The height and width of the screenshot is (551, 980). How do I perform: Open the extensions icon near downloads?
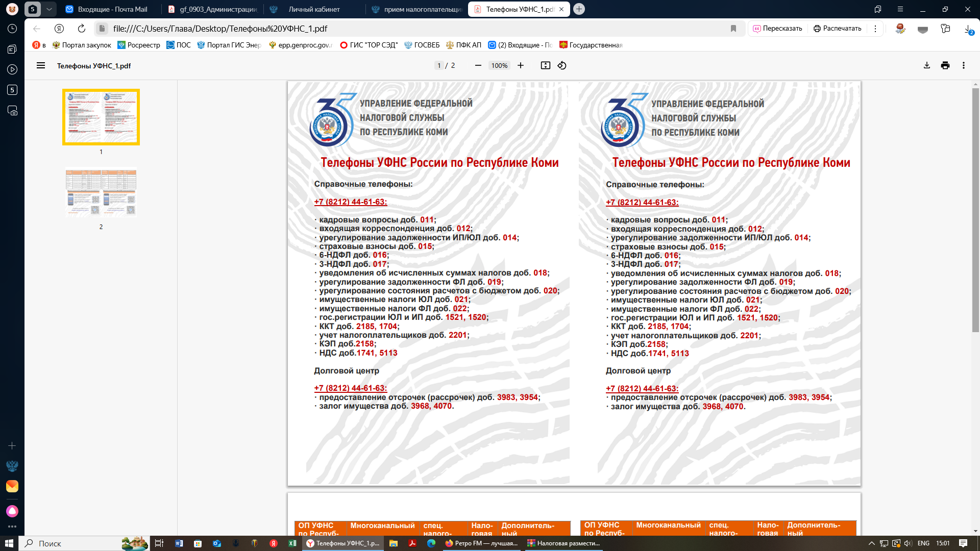(x=945, y=29)
